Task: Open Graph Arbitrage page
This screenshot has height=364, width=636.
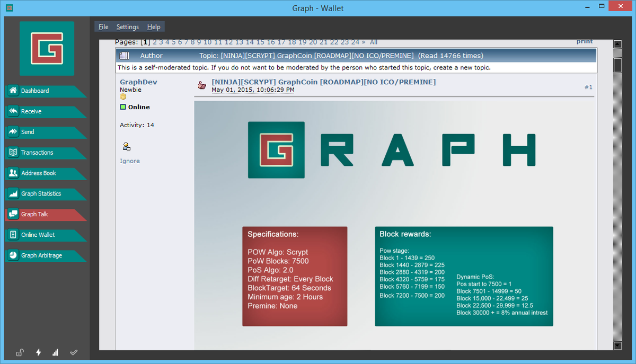Action: click(45, 256)
